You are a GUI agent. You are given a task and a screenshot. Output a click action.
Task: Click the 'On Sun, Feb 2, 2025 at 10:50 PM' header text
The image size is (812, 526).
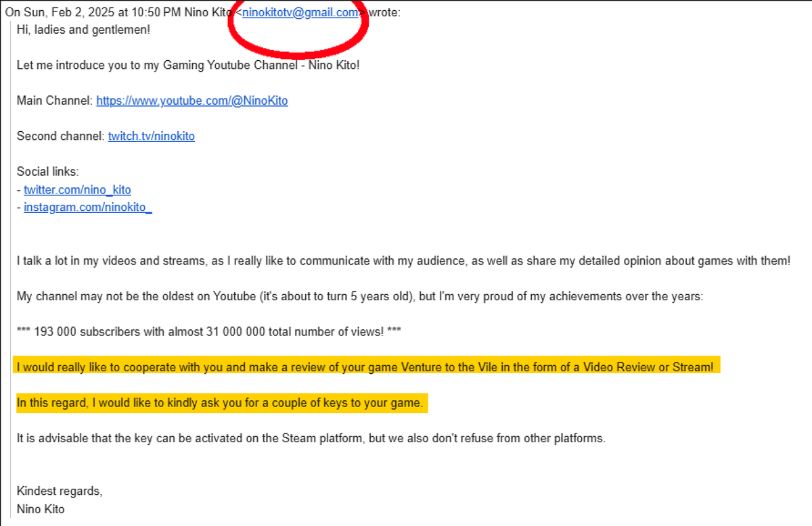[x=94, y=12]
